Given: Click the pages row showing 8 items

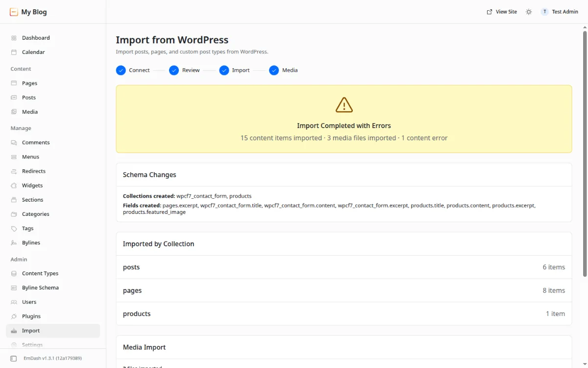Looking at the screenshot, I should pos(344,290).
